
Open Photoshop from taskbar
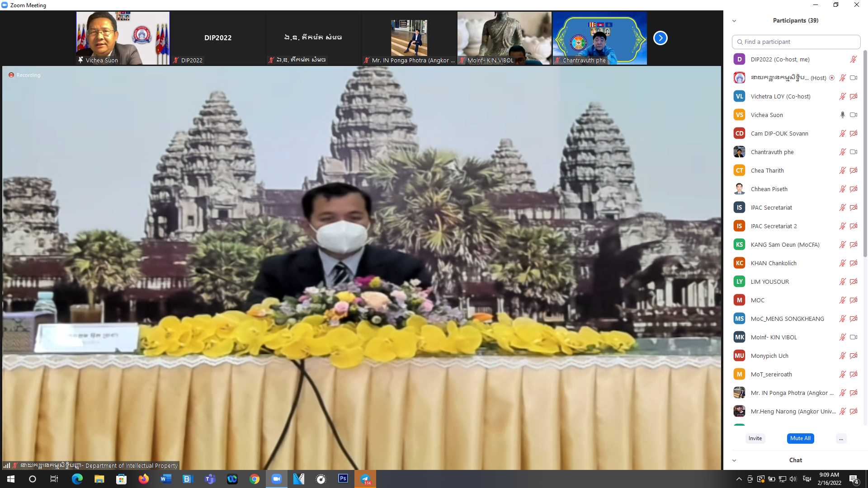tap(343, 479)
